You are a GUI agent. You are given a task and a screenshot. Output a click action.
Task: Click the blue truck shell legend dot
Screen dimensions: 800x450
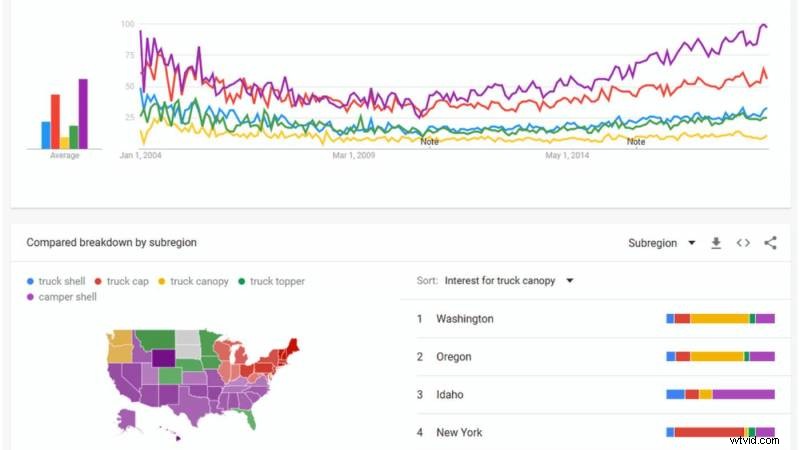coord(31,282)
